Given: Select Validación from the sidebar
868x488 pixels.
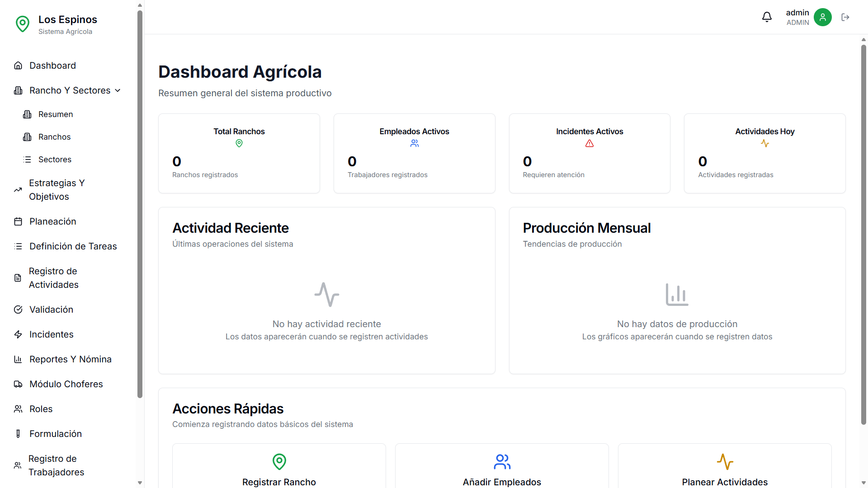Looking at the screenshot, I should (51, 310).
